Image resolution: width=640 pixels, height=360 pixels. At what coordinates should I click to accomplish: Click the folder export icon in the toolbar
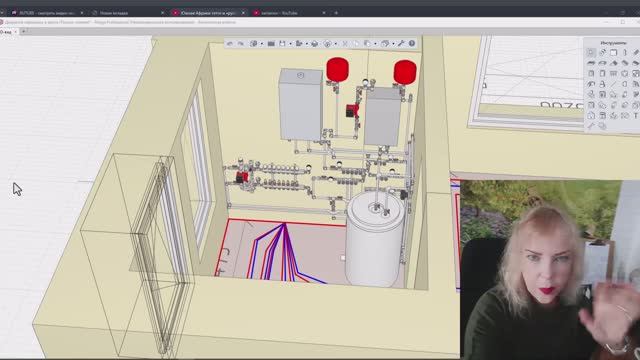click(299, 44)
